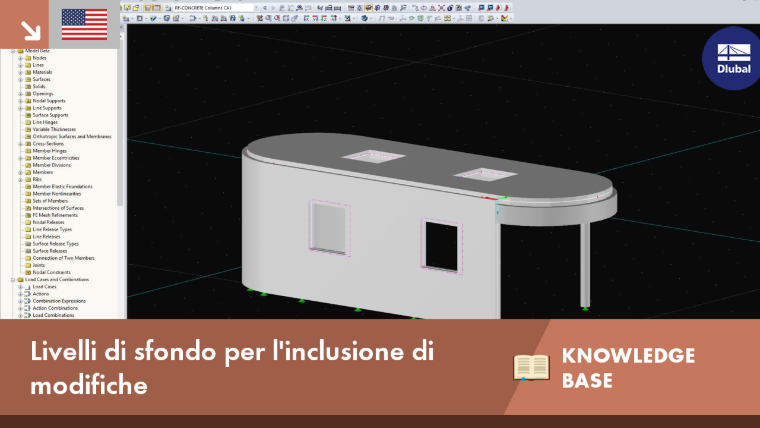
Task: Select Member Hinges in the tree
Action: [x=49, y=151]
